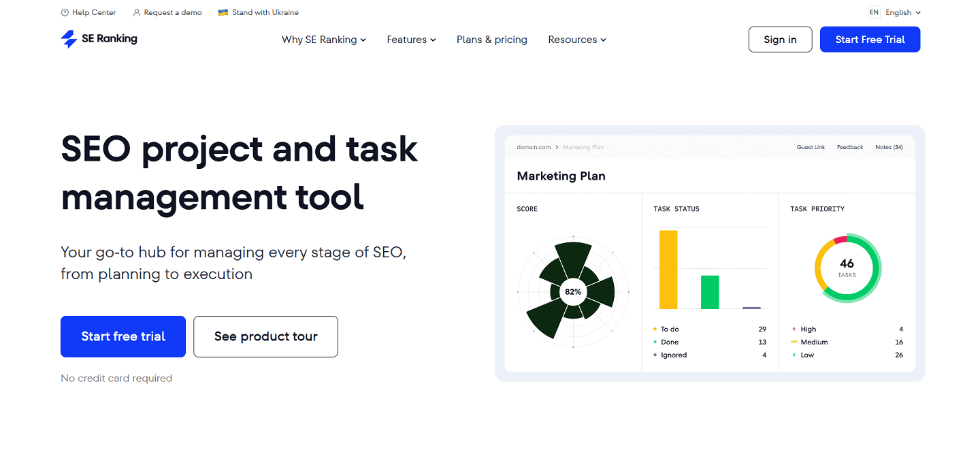Open Notes (34) in the dashboard header

(x=889, y=147)
